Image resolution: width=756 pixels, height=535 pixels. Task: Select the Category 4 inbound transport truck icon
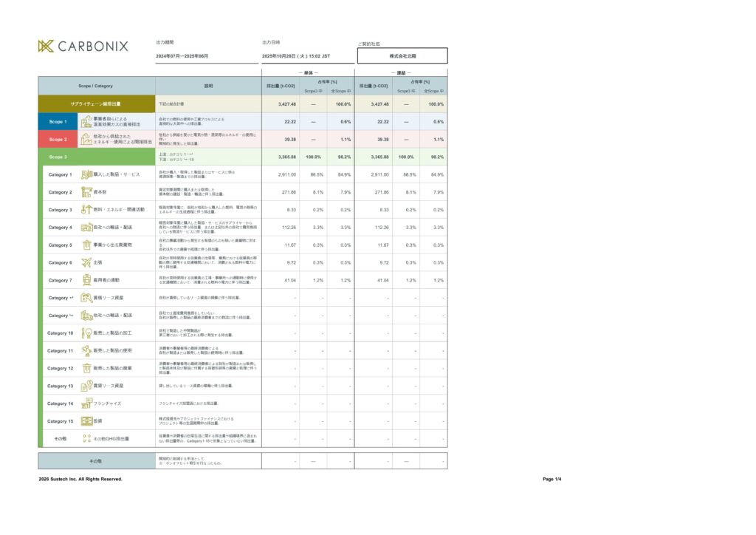click(86, 228)
